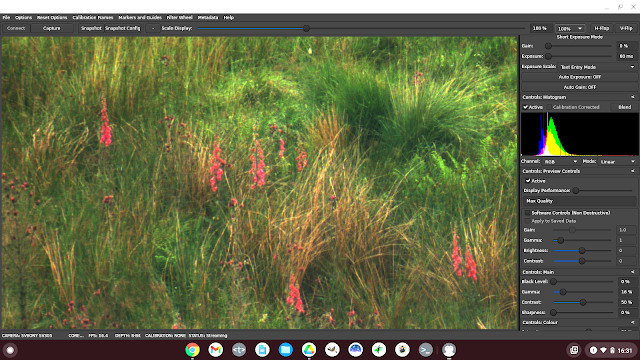The image size is (640, 360).
Task: Open Chrome from the shelf
Action: (192, 350)
